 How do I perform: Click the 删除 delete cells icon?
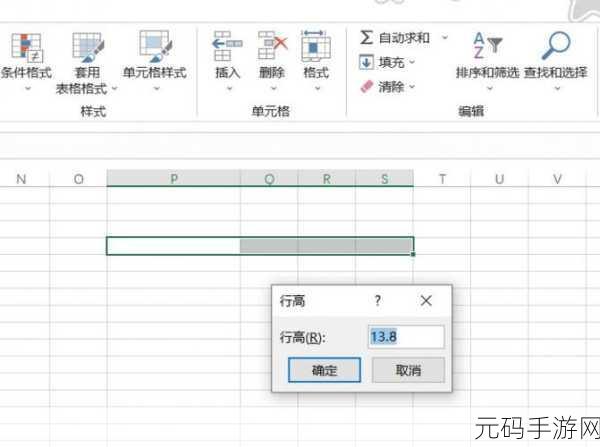(272, 46)
